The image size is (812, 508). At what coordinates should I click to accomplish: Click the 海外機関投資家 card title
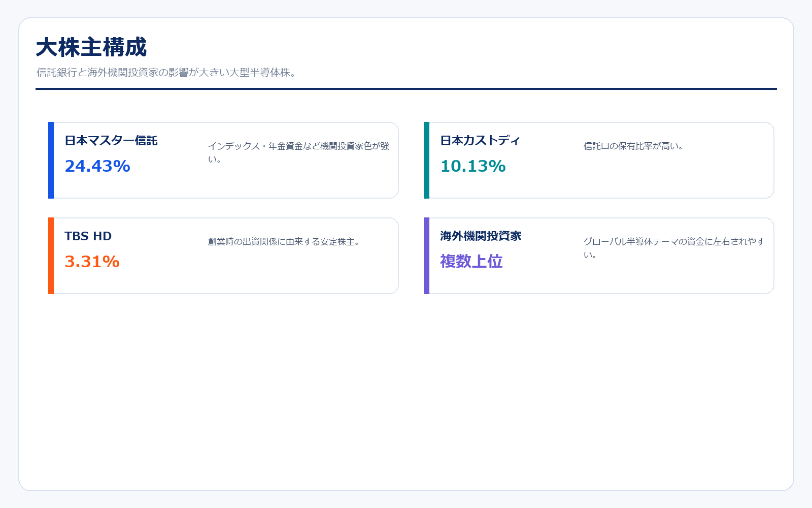coord(481,236)
